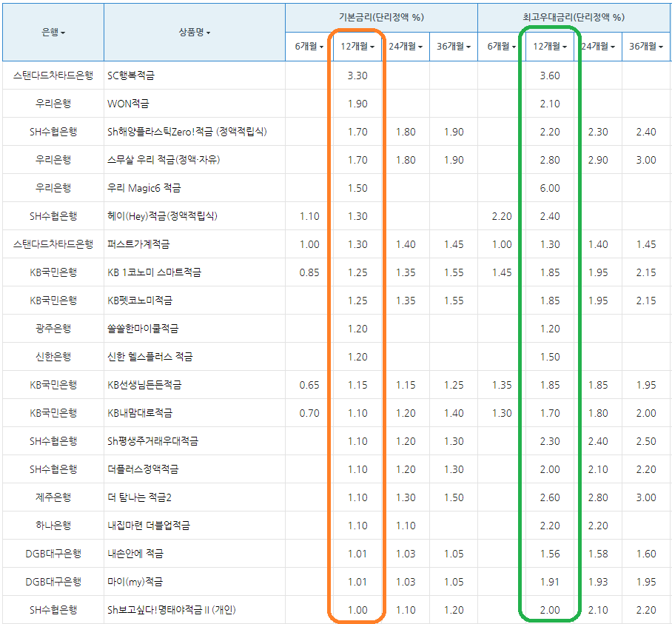Sort by 36개월 under 기본금리

pyautogui.click(x=454, y=47)
